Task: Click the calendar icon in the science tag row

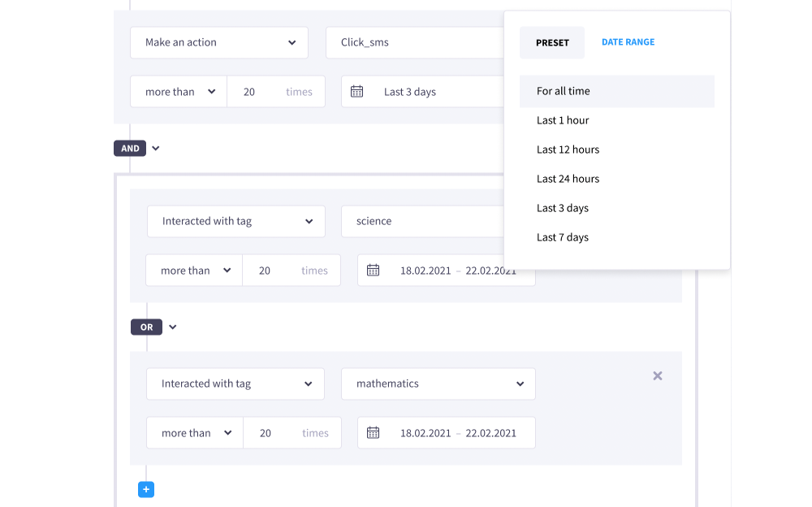Action: click(373, 270)
